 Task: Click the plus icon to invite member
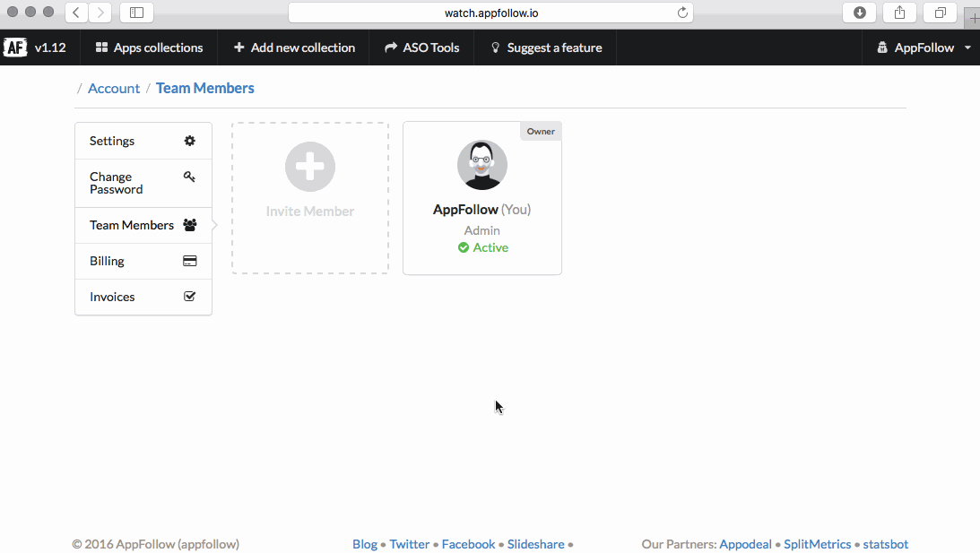[310, 166]
